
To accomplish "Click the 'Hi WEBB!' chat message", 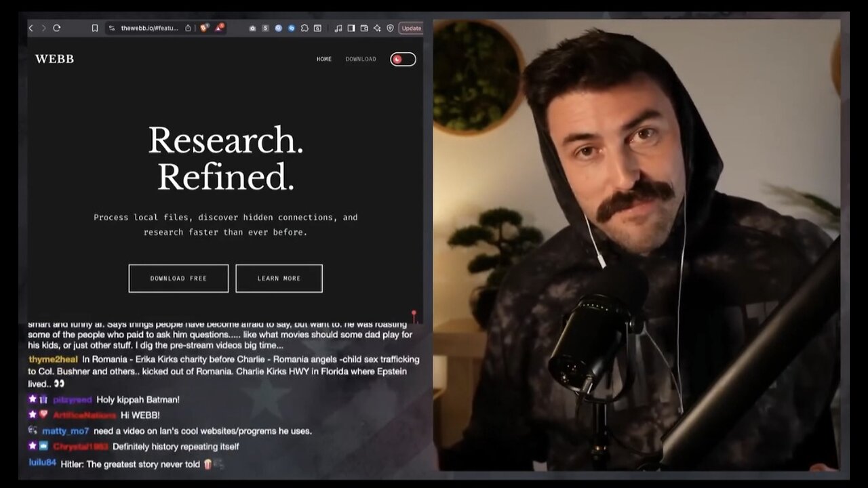I will [x=140, y=415].
